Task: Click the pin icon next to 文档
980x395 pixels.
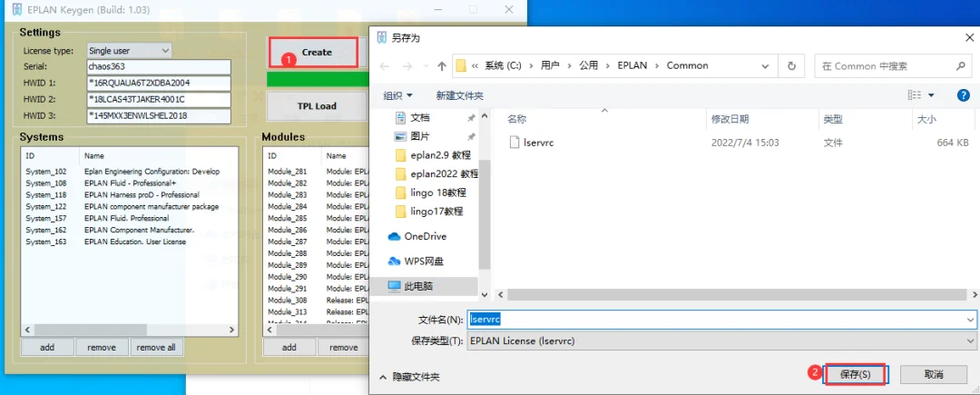Action: coord(471,117)
